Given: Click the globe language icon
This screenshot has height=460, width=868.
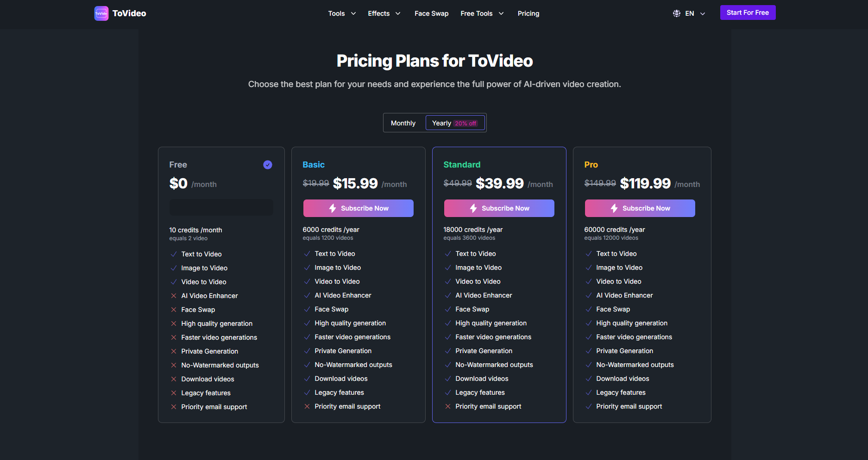Looking at the screenshot, I should (x=677, y=13).
